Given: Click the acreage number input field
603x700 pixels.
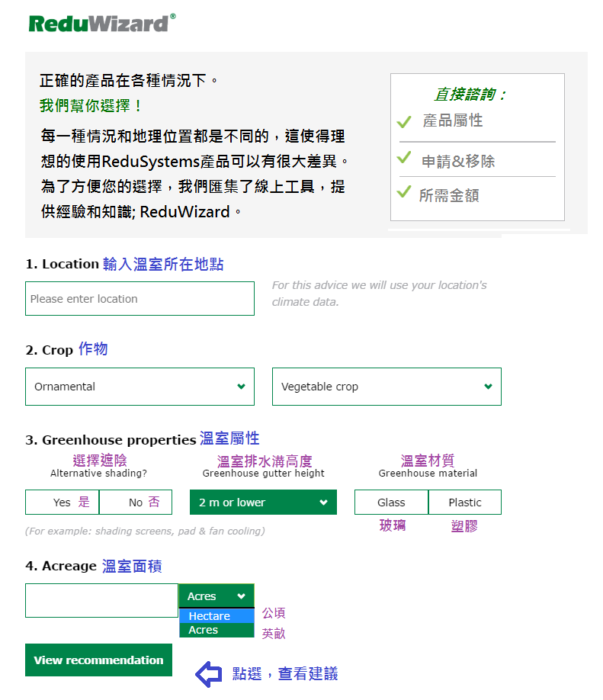Looking at the screenshot, I should coord(101,600).
